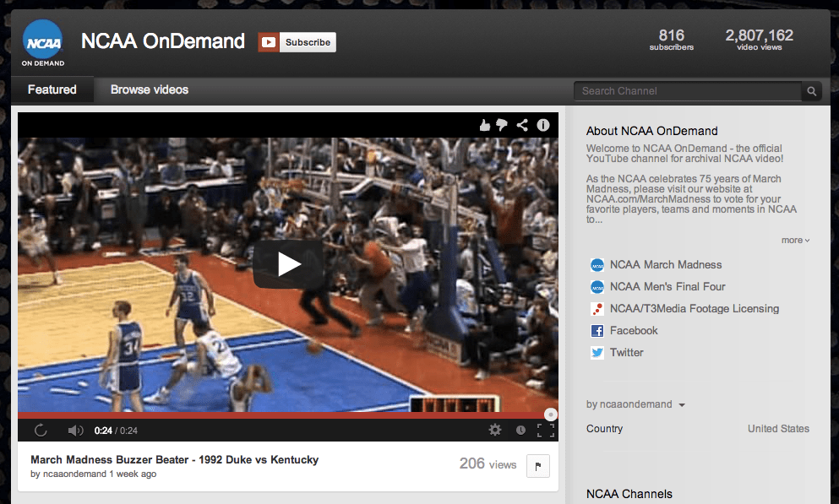Like the video with thumbs-up icon
Viewport: 839px width, 504px height.
click(x=484, y=125)
